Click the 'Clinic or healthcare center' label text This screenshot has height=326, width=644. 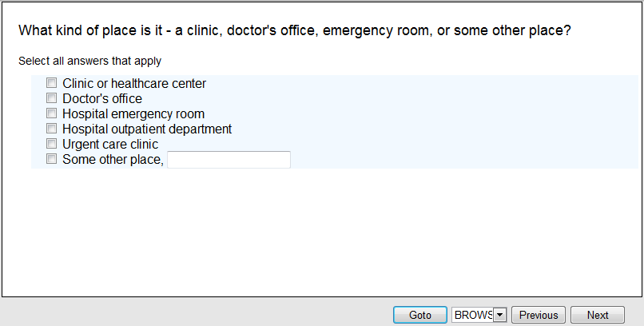tap(134, 83)
